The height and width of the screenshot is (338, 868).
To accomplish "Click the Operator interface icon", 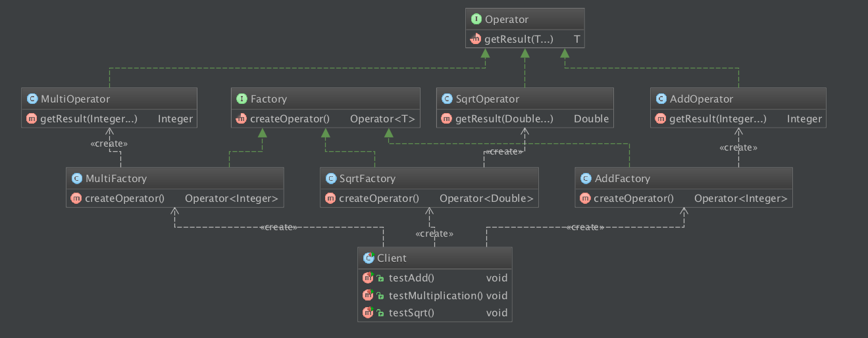I will pyautogui.click(x=476, y=20).
